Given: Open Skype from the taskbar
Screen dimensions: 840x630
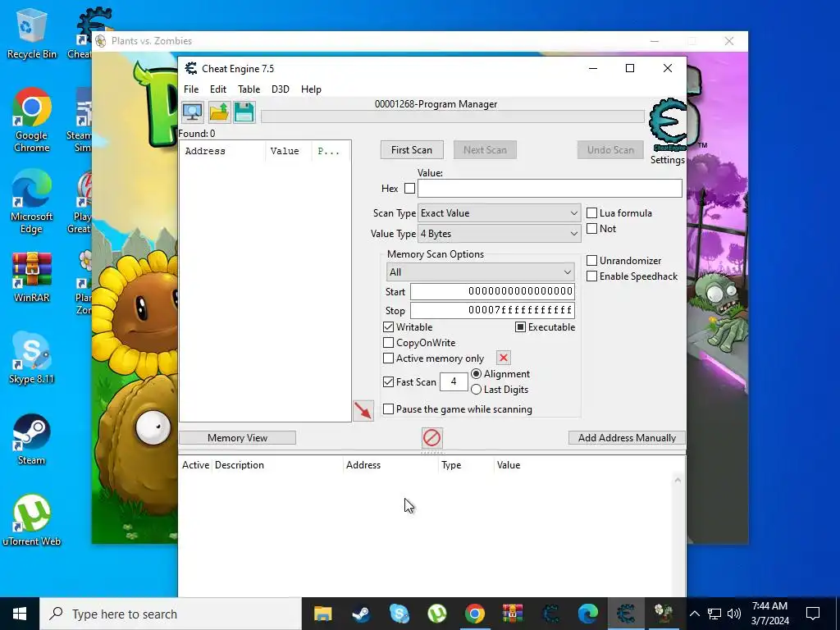Looking at the screenshot, I should click(x=399, y=614).
